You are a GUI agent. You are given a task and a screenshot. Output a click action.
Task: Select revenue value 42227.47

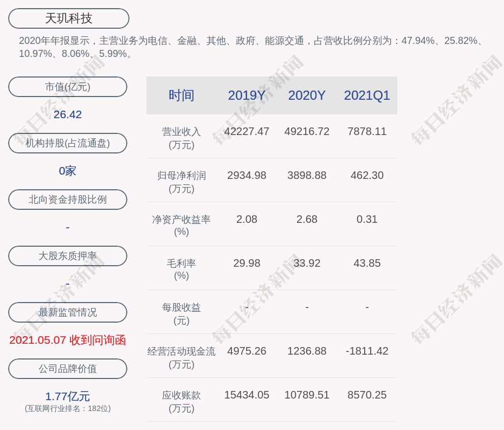coord(247,132)
